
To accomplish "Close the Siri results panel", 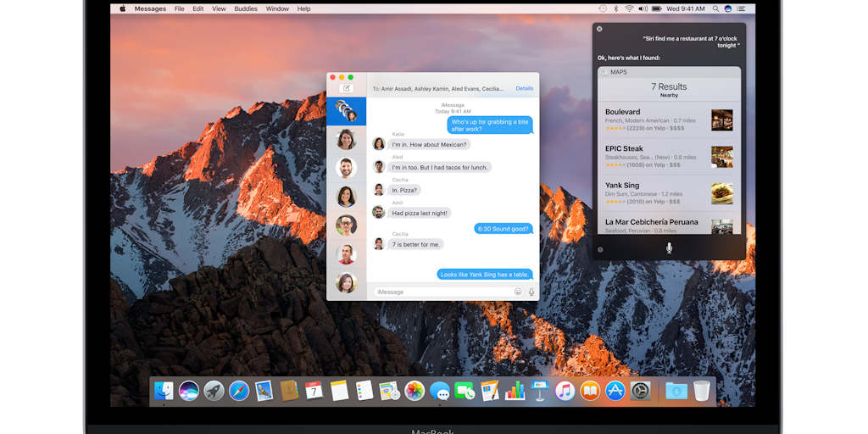I will 599,29.
